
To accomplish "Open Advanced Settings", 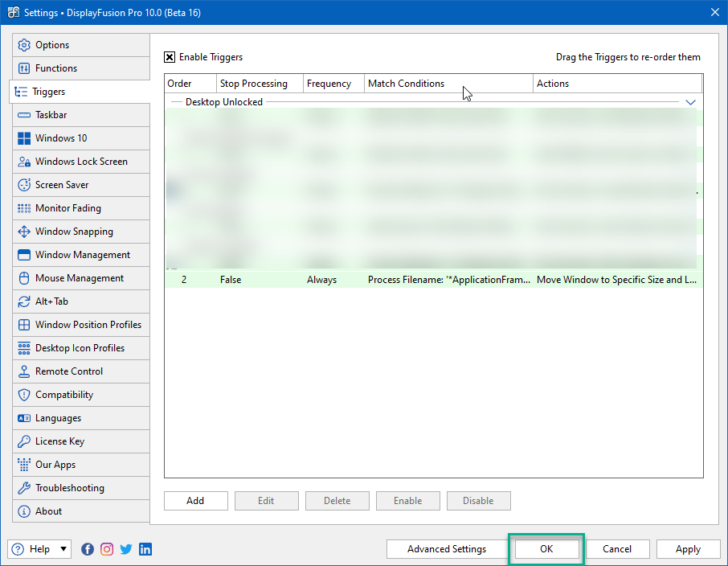I will click(x=447, y=549).
